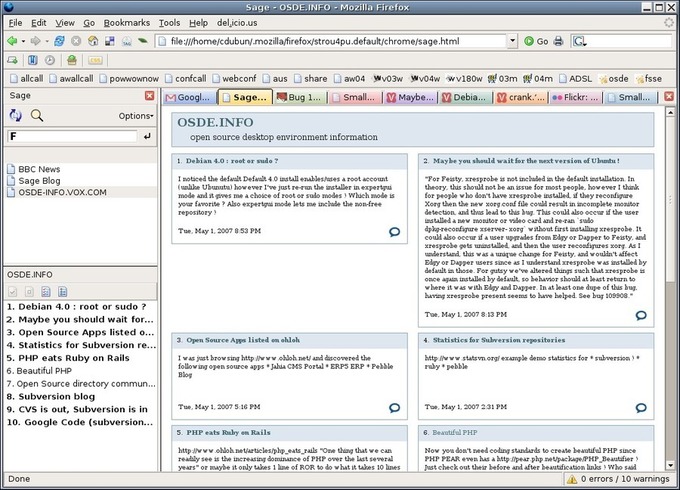
Task: Click the search engine G icon
Action: click(x=579, y=42)
